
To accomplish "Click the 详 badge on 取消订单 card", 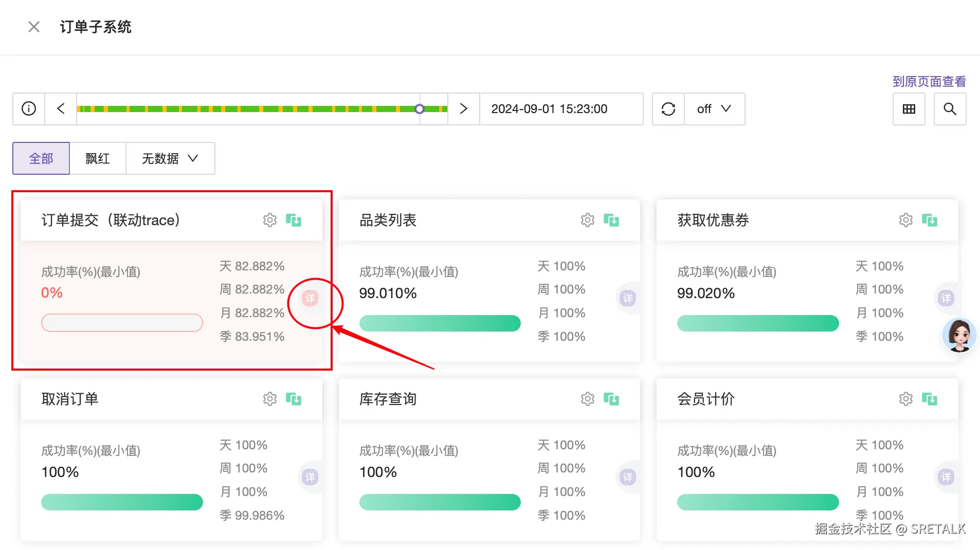I will pos(310,477).
